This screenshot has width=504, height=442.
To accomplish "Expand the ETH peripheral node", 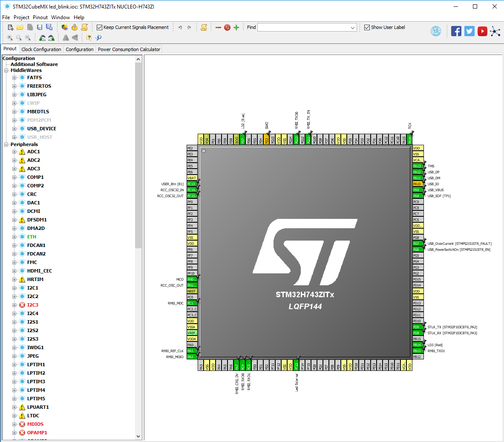I will click(14, 237).
